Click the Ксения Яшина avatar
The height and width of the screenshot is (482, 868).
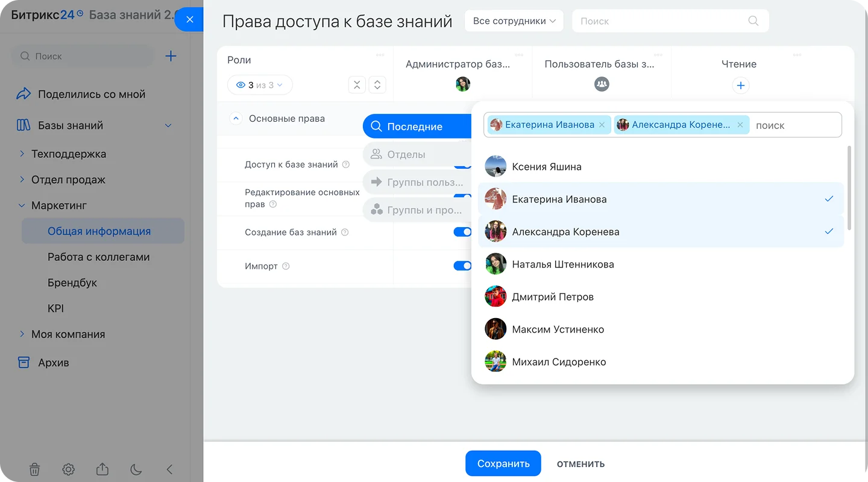click(495, 167)
